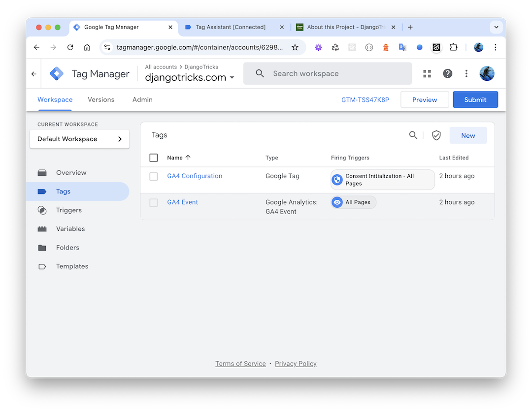
Task: Click the All accounts breadcrumb link
Action: [x=161, y=67]
